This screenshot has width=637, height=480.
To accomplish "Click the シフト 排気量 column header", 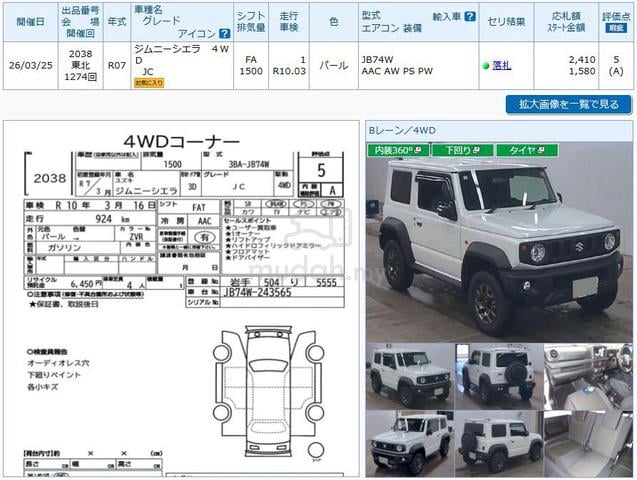I will (251, 22).
